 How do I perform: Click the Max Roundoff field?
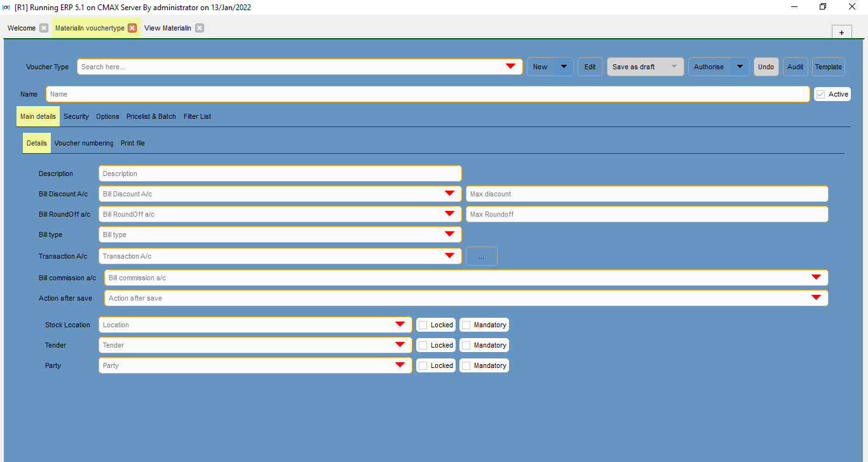pyautogui.click(x=648, y=214)
